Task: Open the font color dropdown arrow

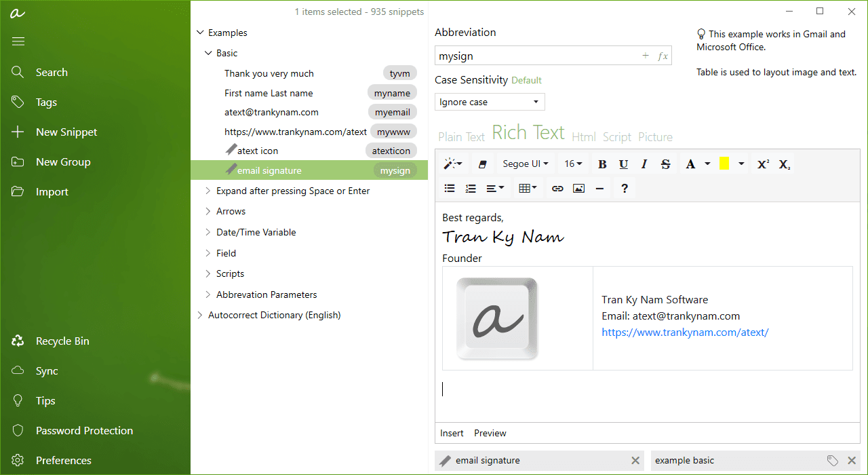Action: pyautogui.click(x=707, y=164)
